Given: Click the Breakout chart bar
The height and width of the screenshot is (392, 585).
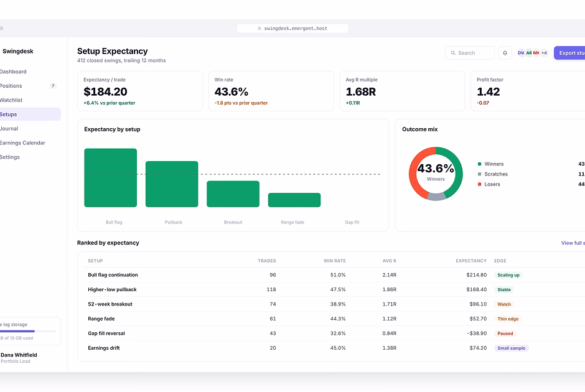Looking at the screenshot, I should [x=233, y=194].
